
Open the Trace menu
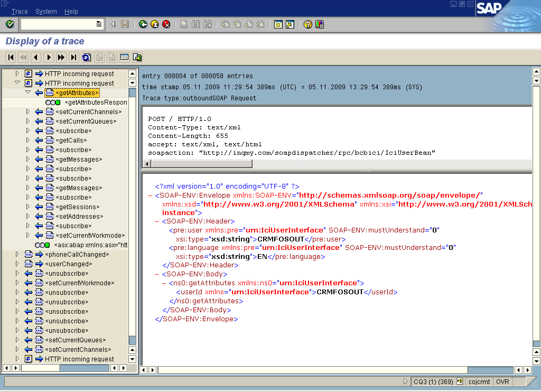[x=19, y=11]
